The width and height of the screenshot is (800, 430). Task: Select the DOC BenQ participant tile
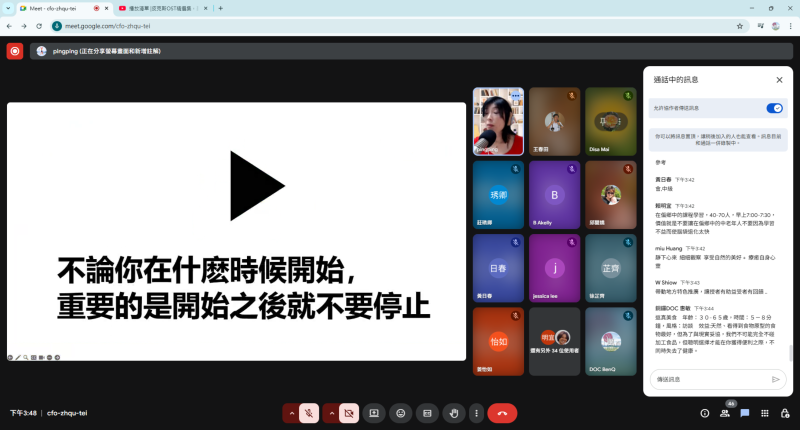[611, 342]
